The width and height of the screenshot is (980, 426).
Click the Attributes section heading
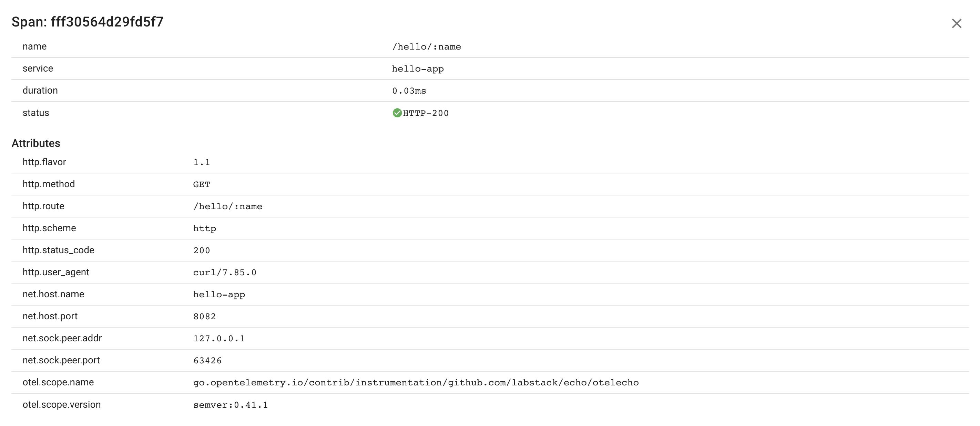36,143
